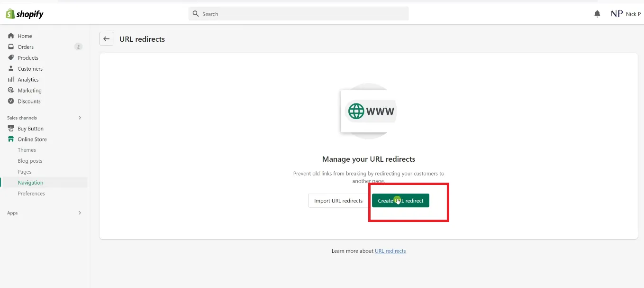Click the Marketing target icon
The image size is (644, 288).
(11, 91)
